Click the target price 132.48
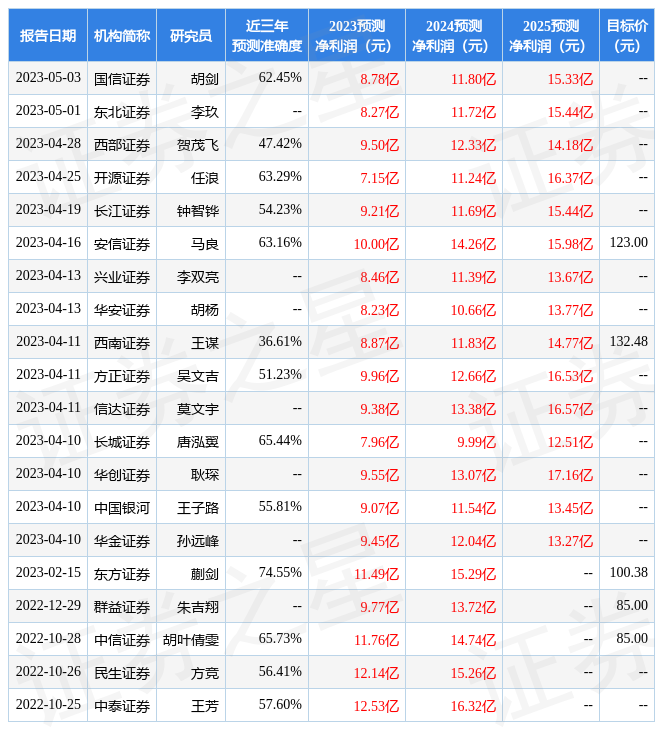The width and height of the screenshot is (655, 730). click(x=628, y=342)
